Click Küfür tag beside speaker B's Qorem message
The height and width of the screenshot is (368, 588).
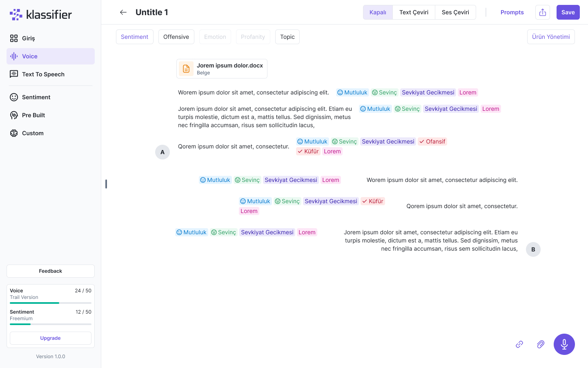[x=373, y=201]
